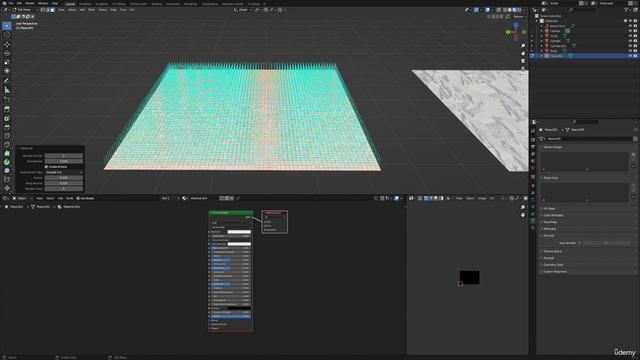Expand the Geometry Data panel
The height and width of the screenshot is (360, 640).
(x=553, y=265)
